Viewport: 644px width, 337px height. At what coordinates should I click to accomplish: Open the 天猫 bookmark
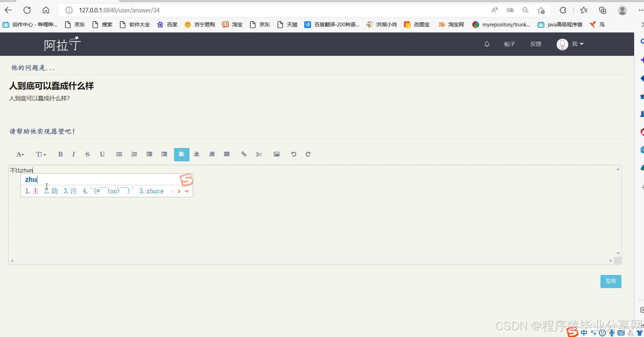point(287,25)
